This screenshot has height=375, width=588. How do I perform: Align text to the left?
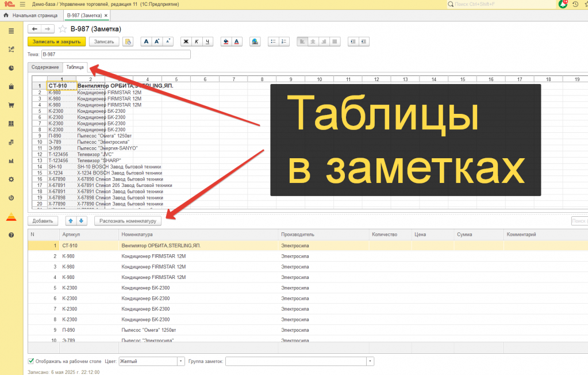pos(302,41)
